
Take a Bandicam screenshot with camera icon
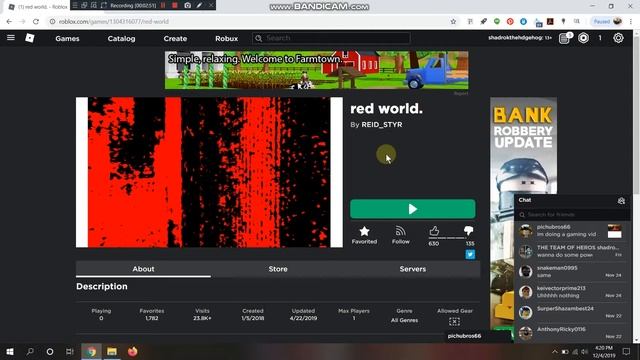point(187,5)
